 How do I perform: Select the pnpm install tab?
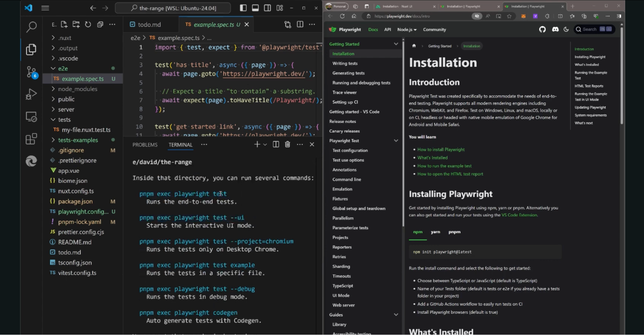[x=454, y=232]
